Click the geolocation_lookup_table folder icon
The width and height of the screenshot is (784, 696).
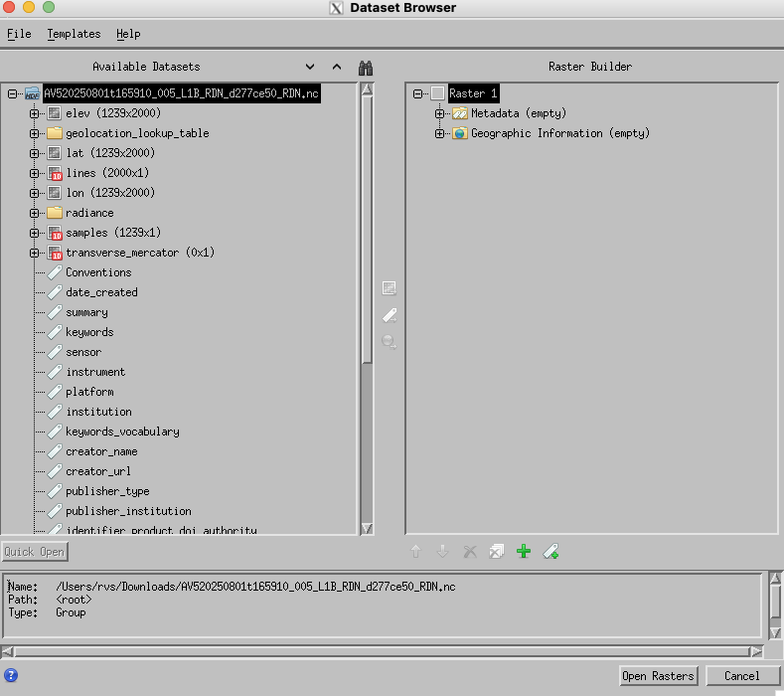[54, 133]
